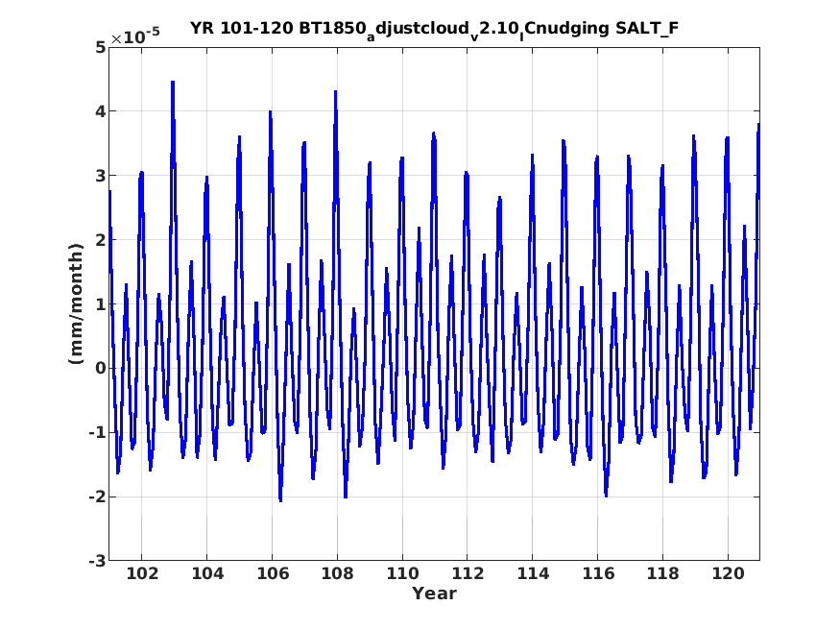Screen dimensions: 840x630
Task: Select y-axis tick label -3
Action: (98, 562)
